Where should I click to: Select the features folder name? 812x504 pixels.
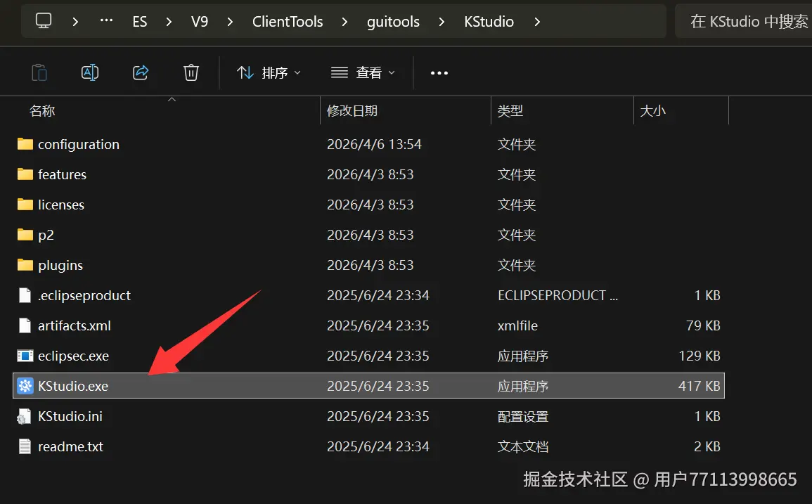click(x=62, y=174)
